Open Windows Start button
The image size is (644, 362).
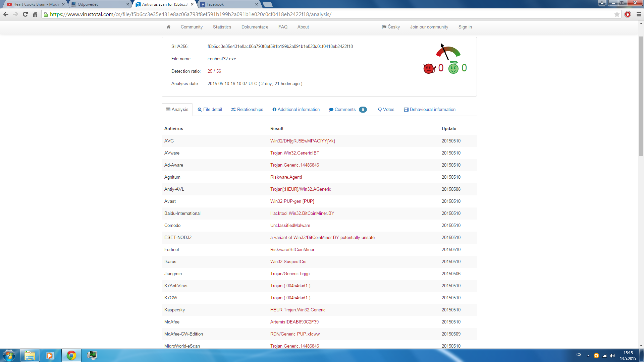point(9,355)
